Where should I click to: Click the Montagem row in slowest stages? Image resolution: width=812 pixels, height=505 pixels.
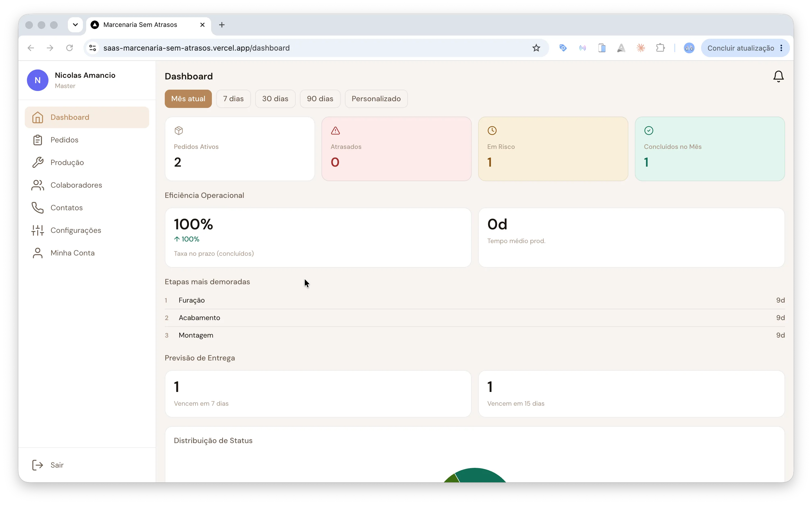tap(475, 335)
